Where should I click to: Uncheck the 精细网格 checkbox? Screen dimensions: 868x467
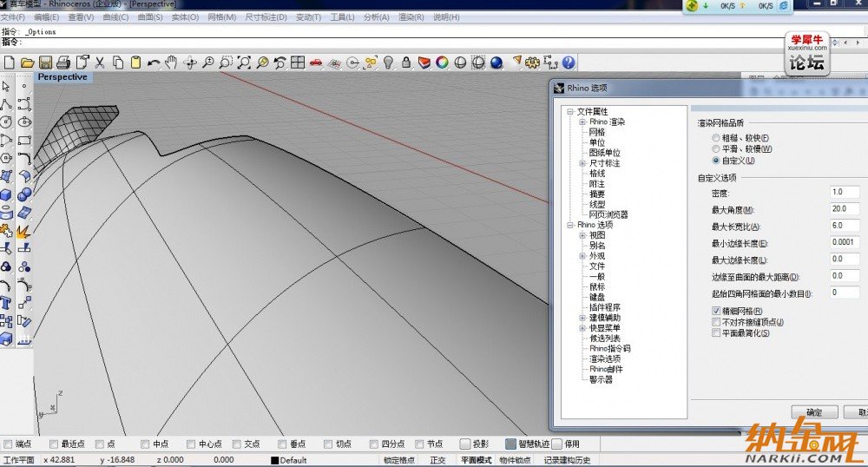pos(716,311)
